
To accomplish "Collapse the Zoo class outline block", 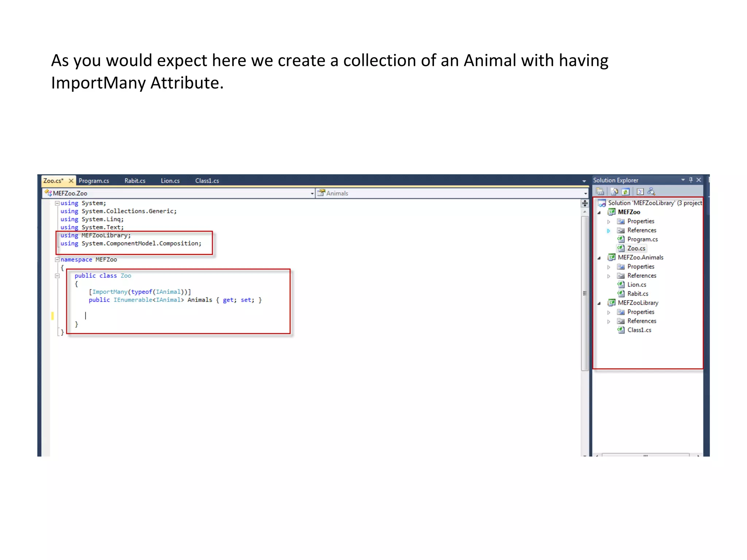I will coord(57,276).
